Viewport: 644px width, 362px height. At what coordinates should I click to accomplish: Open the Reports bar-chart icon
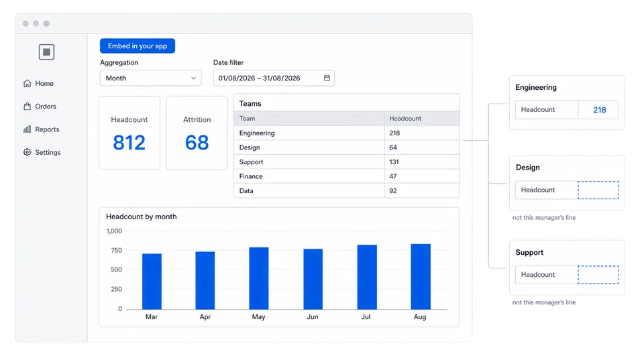coord(27,129)
